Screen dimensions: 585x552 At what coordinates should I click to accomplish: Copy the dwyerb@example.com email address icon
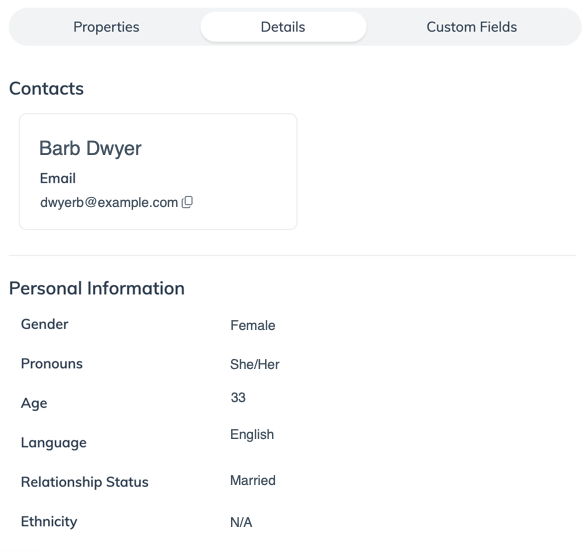pyautogui.click(x=187, y=202)
